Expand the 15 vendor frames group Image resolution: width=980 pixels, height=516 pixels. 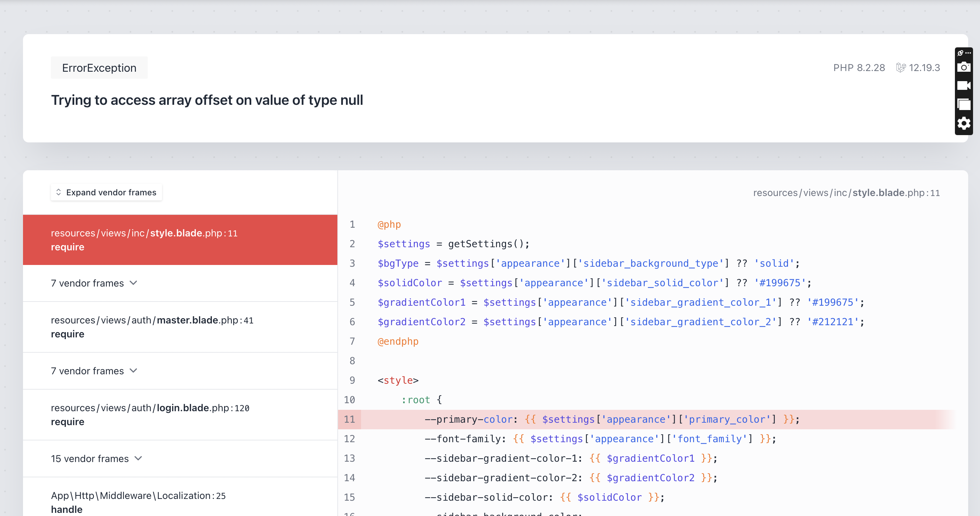(x=97, y=459)
